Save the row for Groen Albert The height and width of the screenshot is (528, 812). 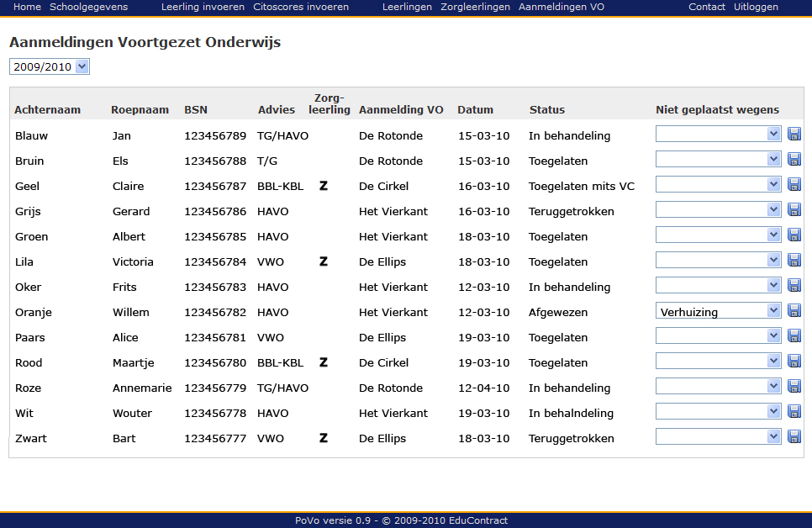click(x=794, y=235)
